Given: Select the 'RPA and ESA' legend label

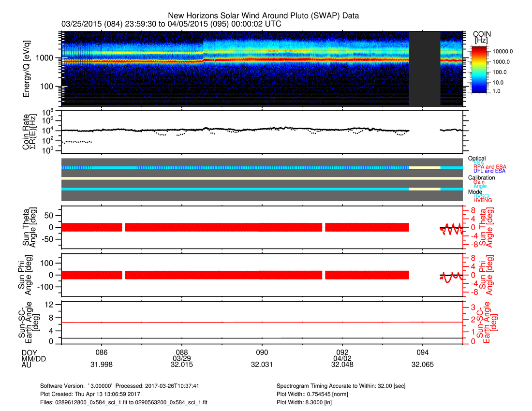Looking at the screenshot, I should pyautogui.click(x=489, y=167).
